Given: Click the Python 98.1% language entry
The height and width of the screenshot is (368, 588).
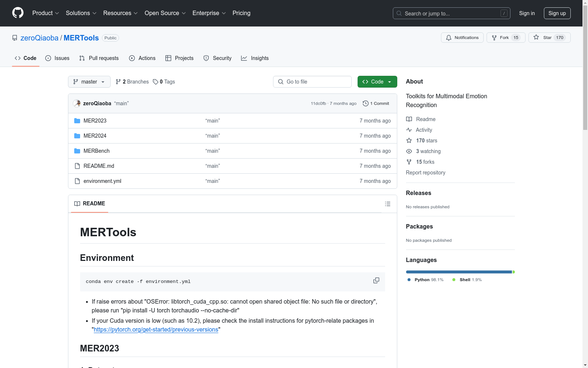Looking at the screenshot, I should 426,280.
